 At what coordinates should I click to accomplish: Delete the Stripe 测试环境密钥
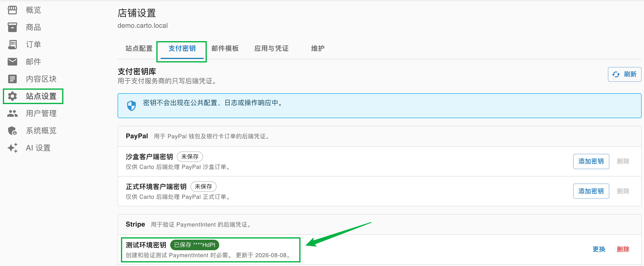pyautogui.click(x=623, y=249)
